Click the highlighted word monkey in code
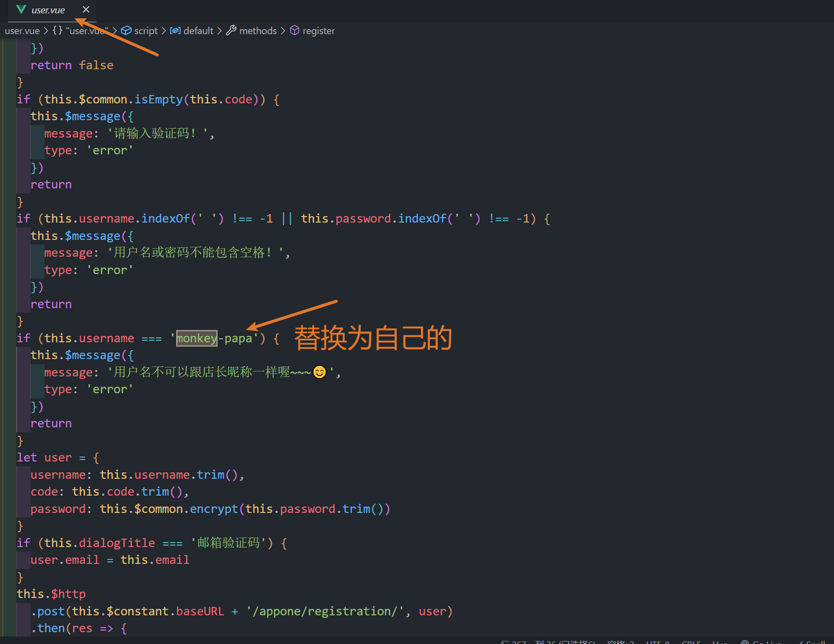Viewport: 834px width, 644px height. (197, 338)
